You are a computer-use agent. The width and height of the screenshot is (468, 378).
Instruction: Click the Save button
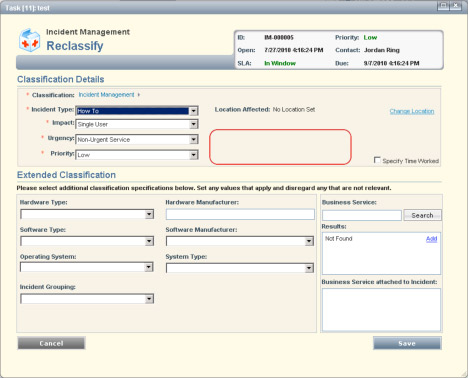[x=407, y=343]
